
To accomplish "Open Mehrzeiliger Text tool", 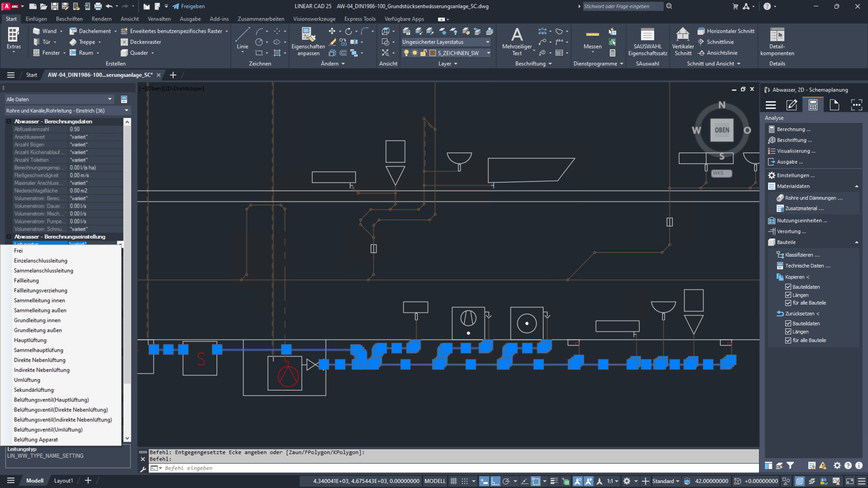I will click(x=517, y=41).
